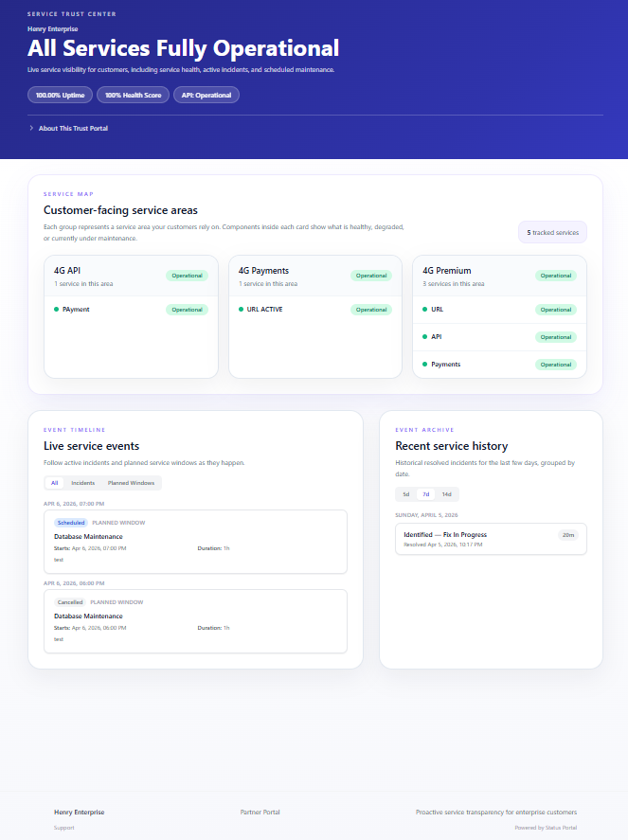Click the green dot next to URL ACTIVE
Viewport: 628px width, 840px height.
click(241, 310)
